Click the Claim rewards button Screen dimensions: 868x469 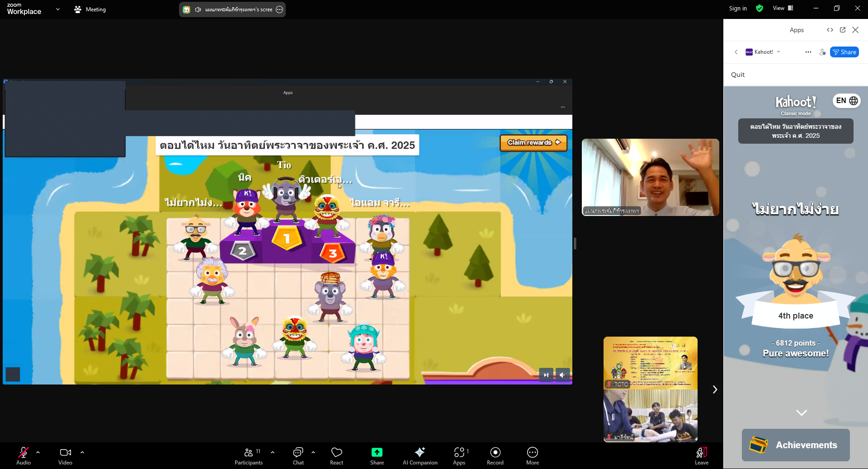pos(533,142)
